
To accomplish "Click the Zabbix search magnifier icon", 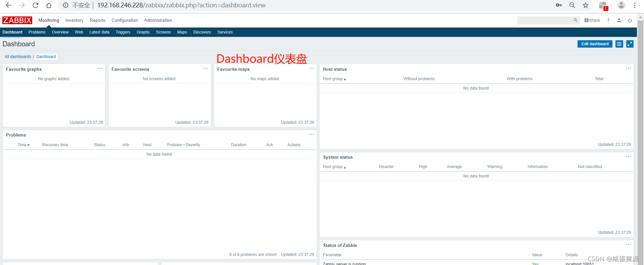I will pos(576,20).
